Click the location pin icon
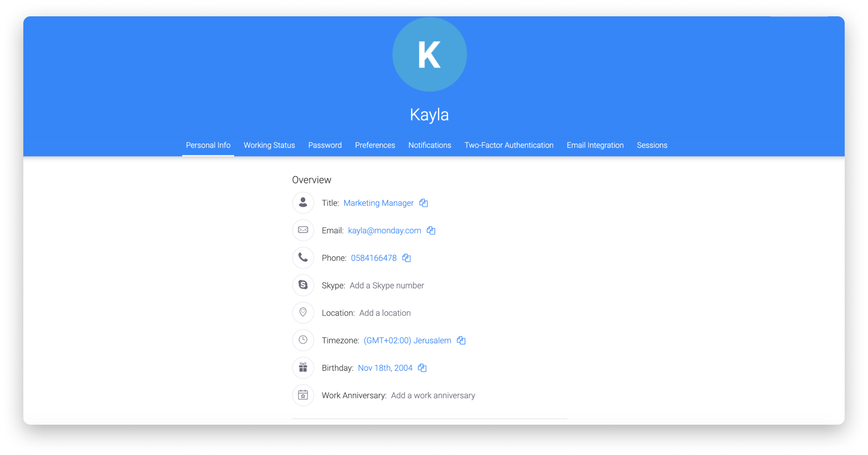Image resolution: width=868 pixels, height=455 pixels. tap(303, 313)
